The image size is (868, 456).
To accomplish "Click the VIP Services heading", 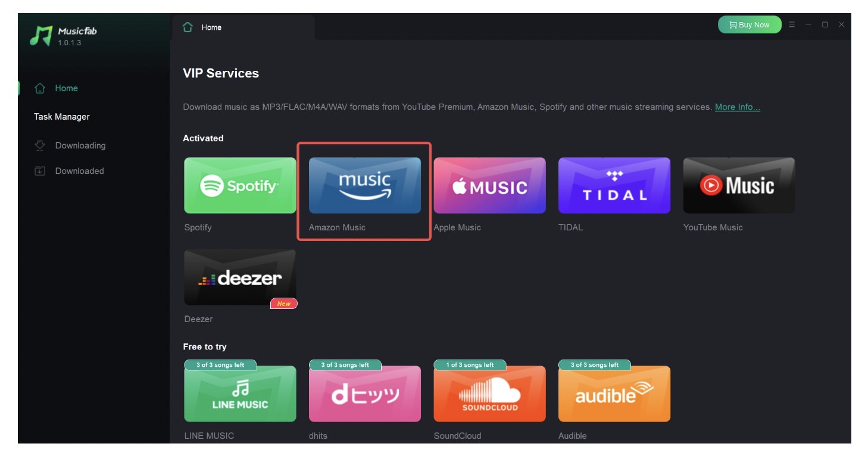I will coord(221,73).
